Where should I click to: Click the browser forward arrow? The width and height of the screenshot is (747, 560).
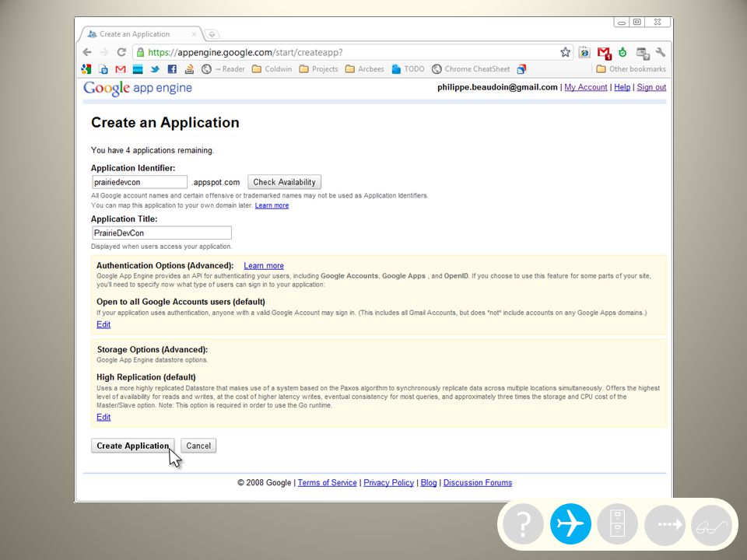(104, 52)
